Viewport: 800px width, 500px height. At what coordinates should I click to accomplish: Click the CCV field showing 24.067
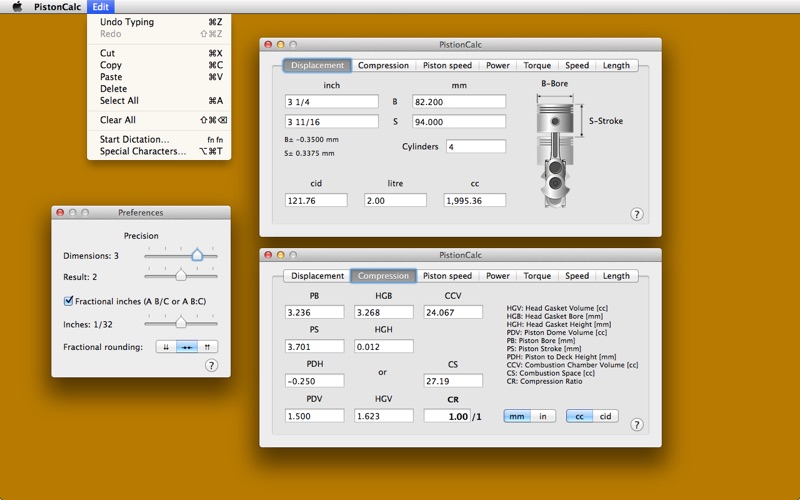click(x=453, y=312)
